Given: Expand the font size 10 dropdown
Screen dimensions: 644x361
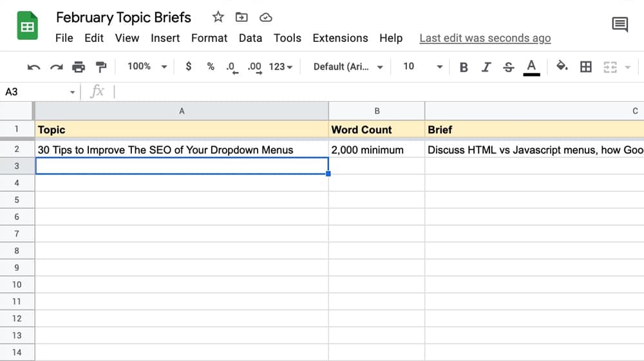Looking at the screenshot, I should 422,66.
